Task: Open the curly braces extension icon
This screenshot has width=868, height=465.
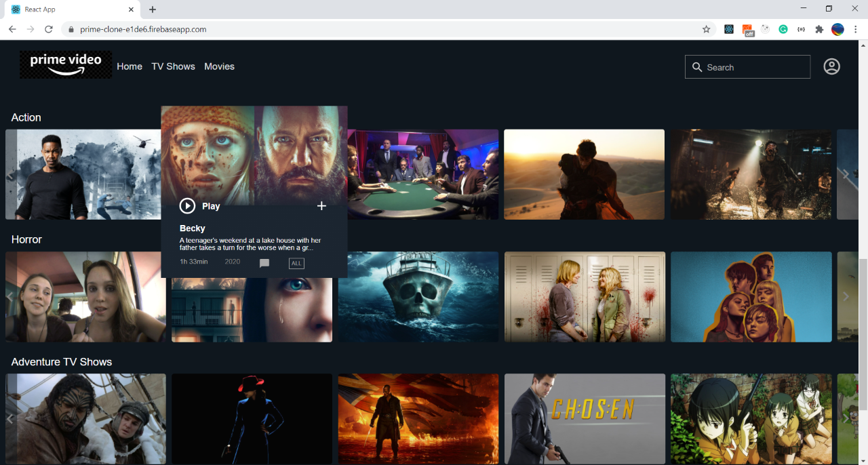Action: click(801, 29)
